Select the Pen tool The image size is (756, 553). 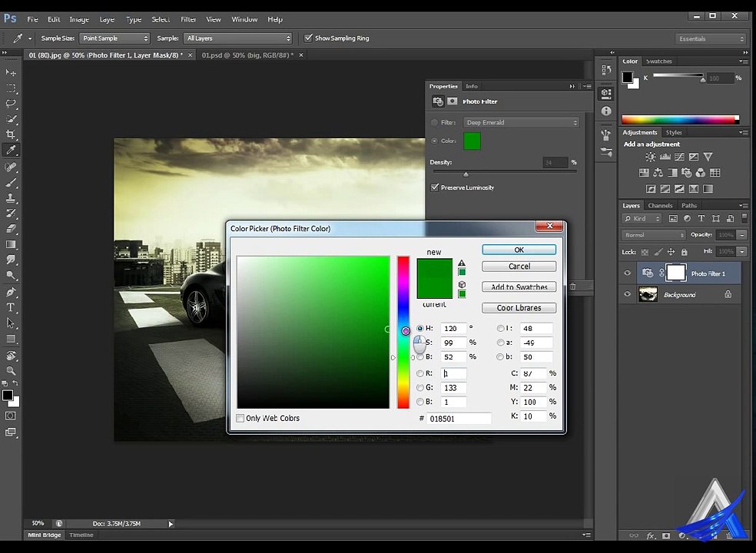[x=11, y=292]
